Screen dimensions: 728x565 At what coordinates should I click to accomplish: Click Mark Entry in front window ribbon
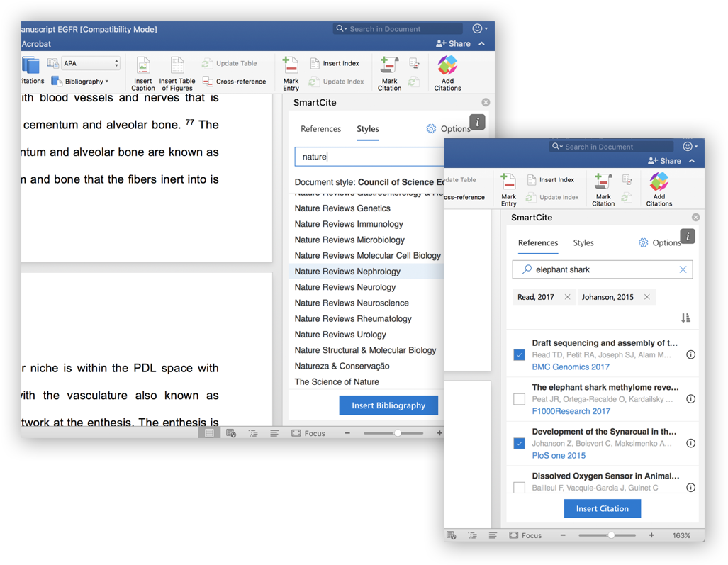(x=508, y=190)
